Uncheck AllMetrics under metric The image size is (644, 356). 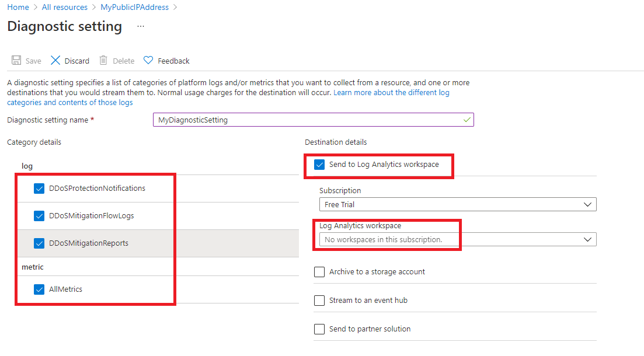click(x=39, y=289)
